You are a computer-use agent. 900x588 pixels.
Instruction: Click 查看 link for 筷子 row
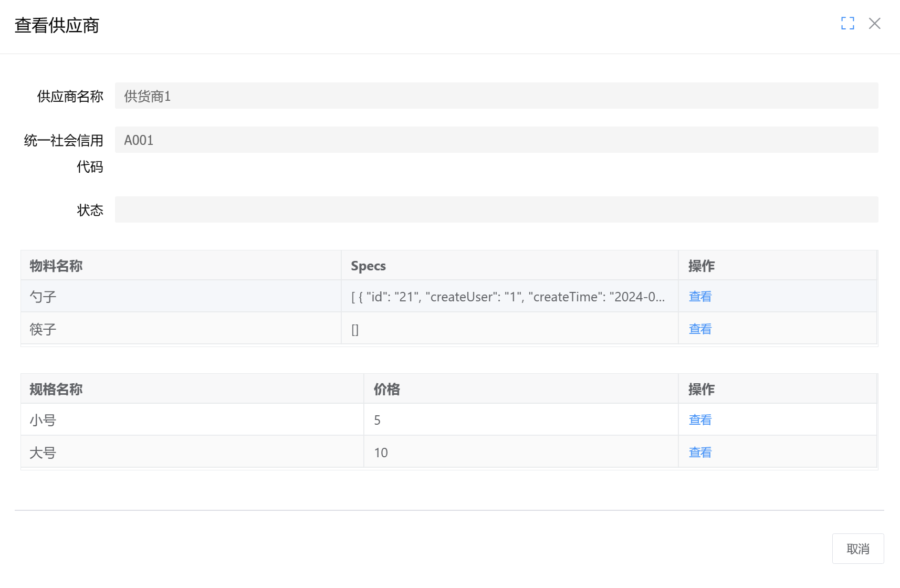click(x=699, y=329)
